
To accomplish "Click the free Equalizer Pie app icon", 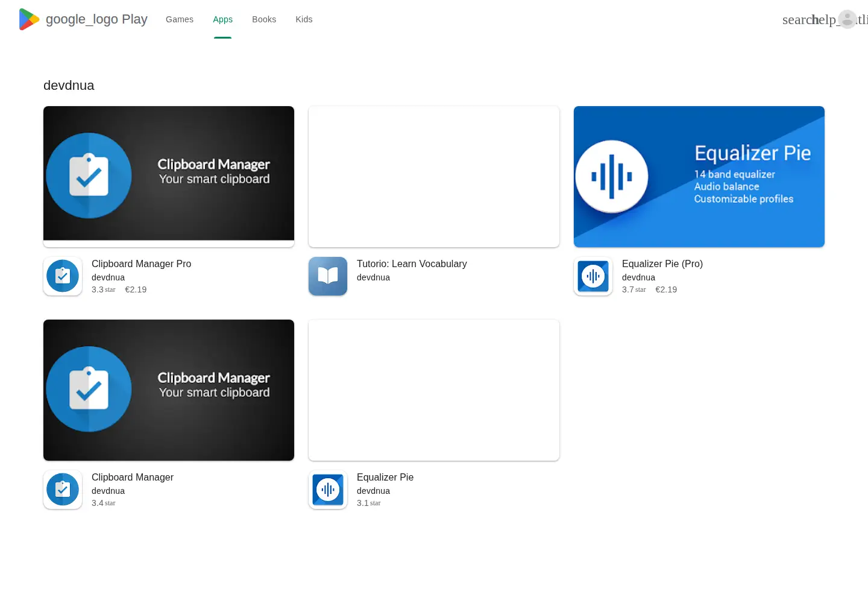I will 328,490.
